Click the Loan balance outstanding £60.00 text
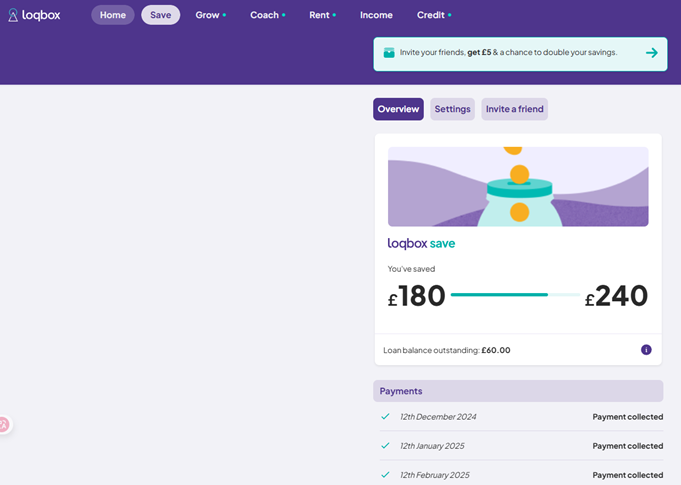 pyautogui.click(x=447, y=350)
